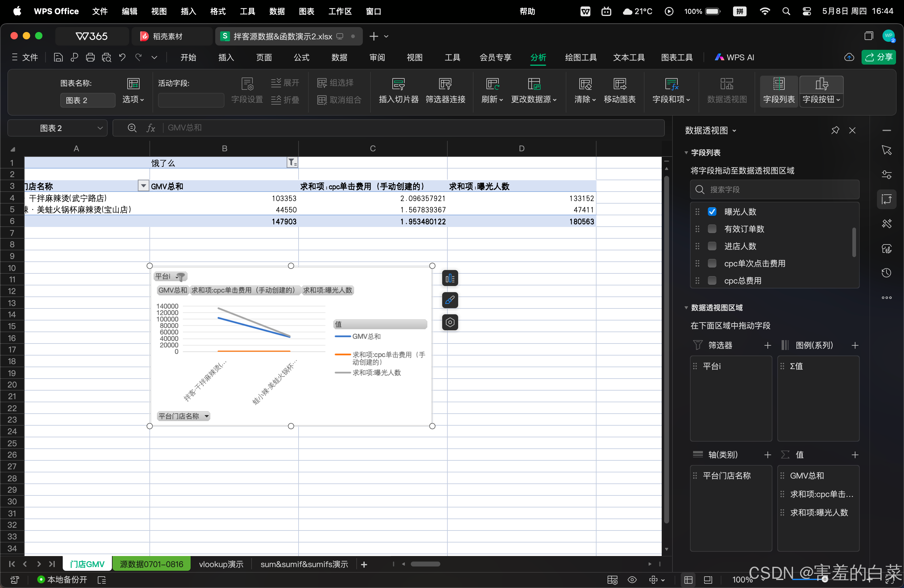
Task: Check the 有效订单数 field checkbox
Action: (x=712, y=229)
